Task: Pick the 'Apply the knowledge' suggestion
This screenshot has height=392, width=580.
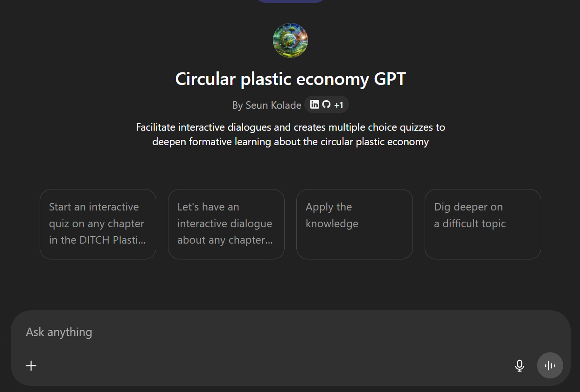Action: 355,224
